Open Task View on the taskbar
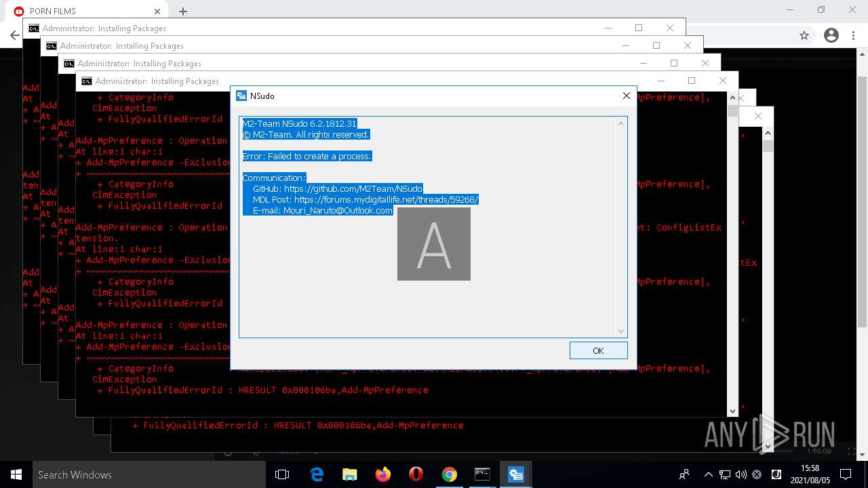 click(x=282, y=474)
